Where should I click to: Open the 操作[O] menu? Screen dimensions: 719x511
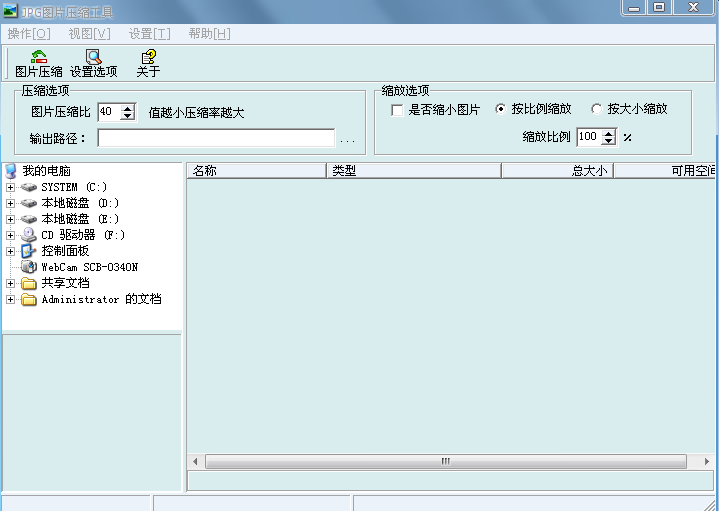click(x=28, y=33)
